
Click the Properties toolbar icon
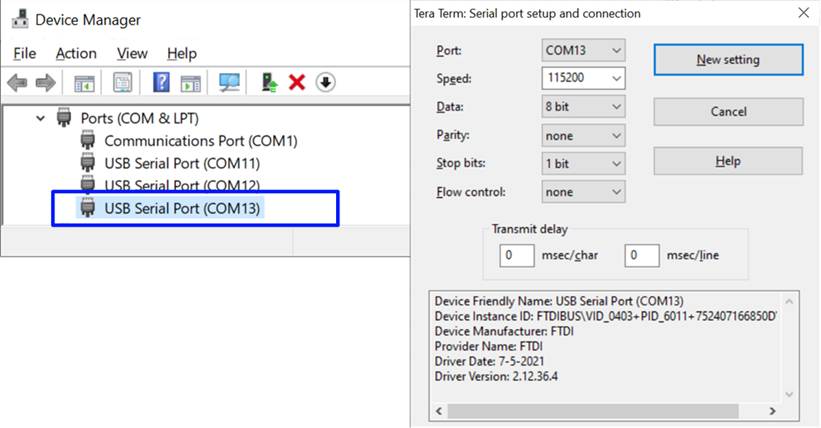click(x=122, y=83)
